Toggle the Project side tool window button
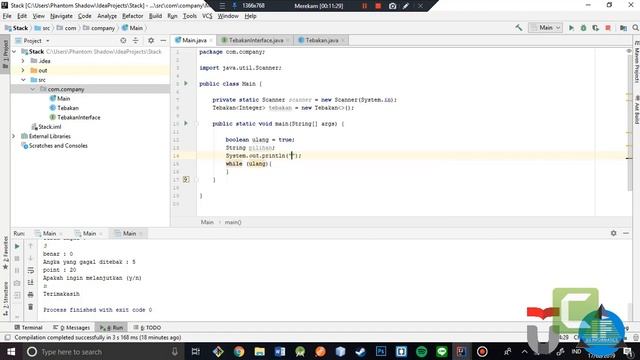The image size is (640, 360). coord(5,54)
